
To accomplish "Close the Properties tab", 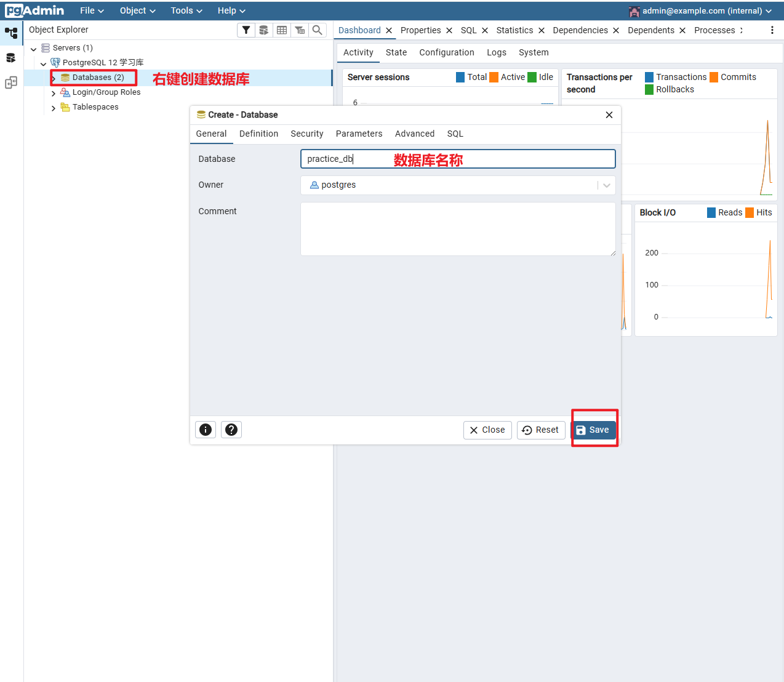I will coord(449,31).
